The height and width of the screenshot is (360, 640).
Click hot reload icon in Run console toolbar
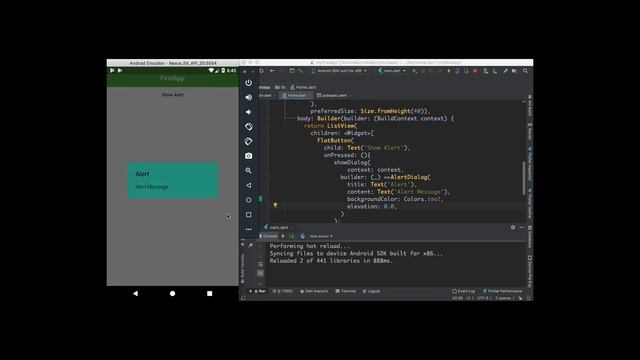283,236
